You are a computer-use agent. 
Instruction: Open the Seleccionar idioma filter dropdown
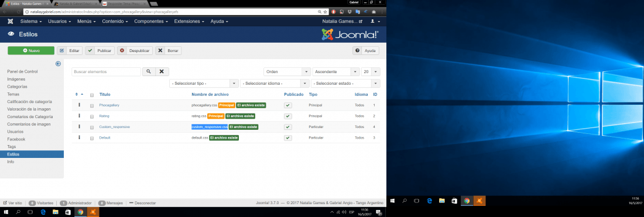(x=275, y=83)
